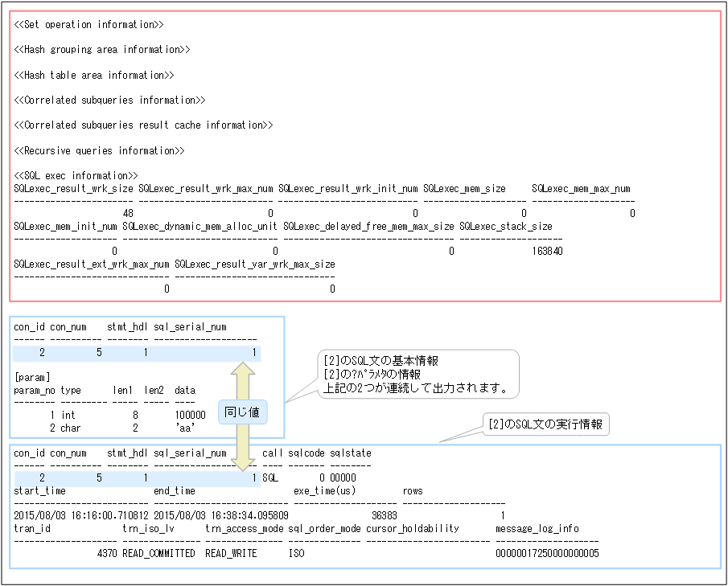Expand the "Set operation information" section
The image size is (728, 586).
click(86, 24)
